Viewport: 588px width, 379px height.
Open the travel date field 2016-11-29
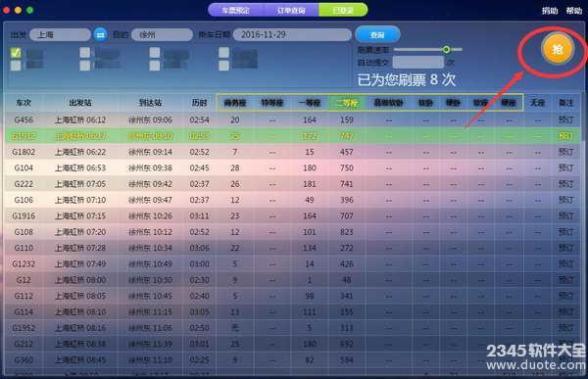[292, 35]
